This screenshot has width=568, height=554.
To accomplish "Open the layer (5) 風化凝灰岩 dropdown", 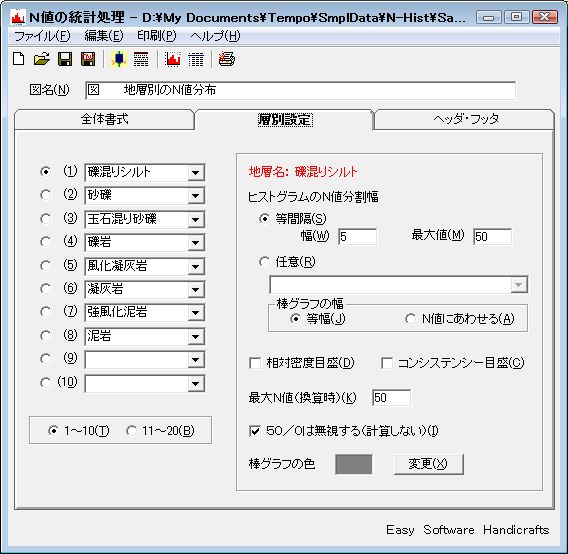I will point(196,267).
